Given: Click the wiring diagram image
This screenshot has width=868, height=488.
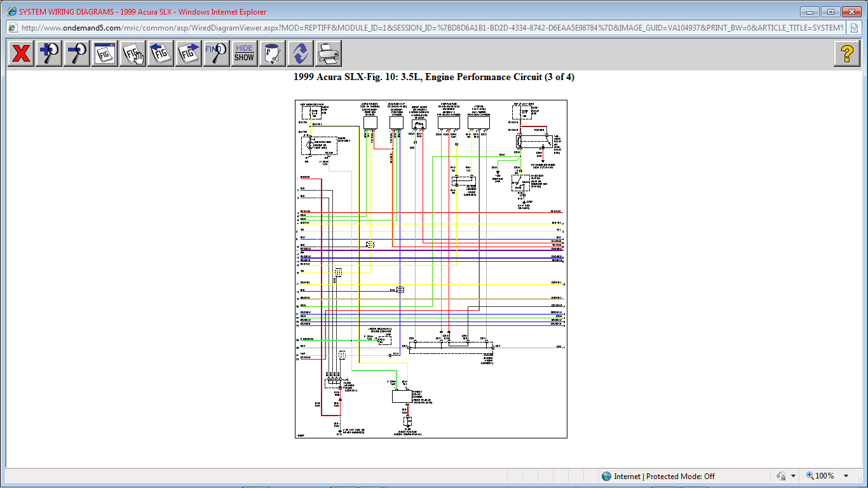Looking at the screenshot, I should click(x=431, y=269).
